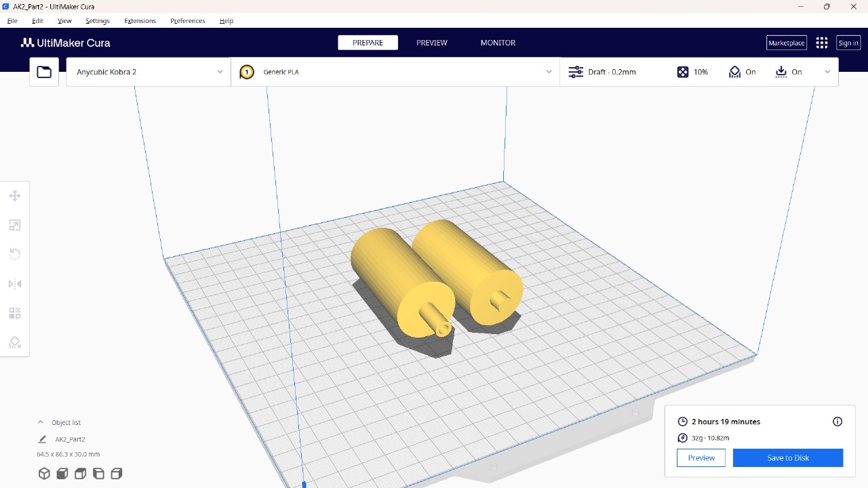The image size is (868, 488).
Task: Show print time info icon
Action: (837, 422)
